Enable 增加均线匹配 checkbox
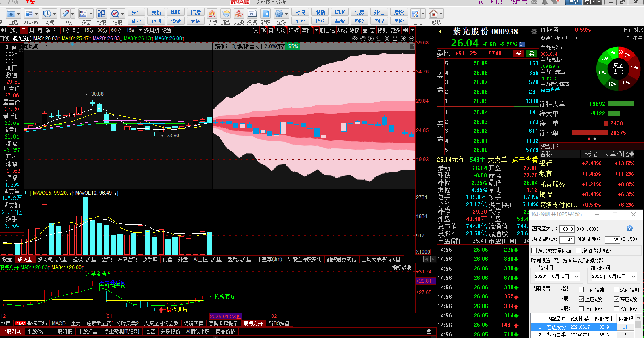The height and width of the screenshot is (338, 644). click(578, 251)
